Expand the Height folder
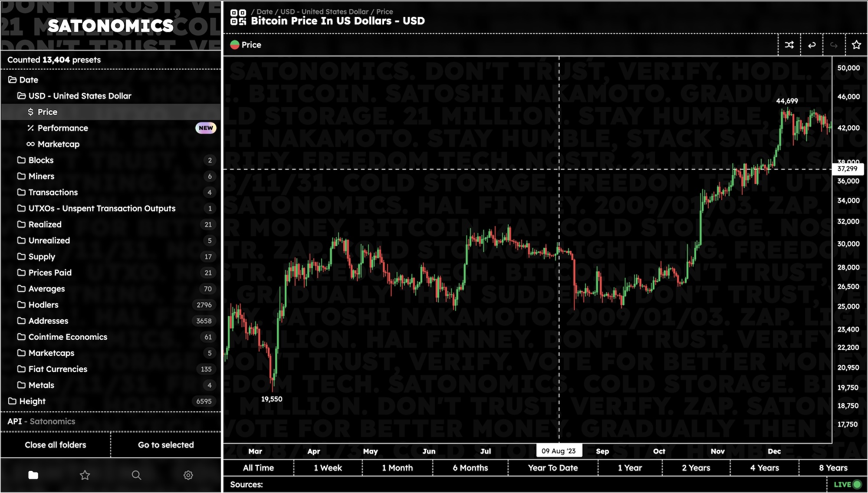The image size is (868, 493). [x=111, y=401]
